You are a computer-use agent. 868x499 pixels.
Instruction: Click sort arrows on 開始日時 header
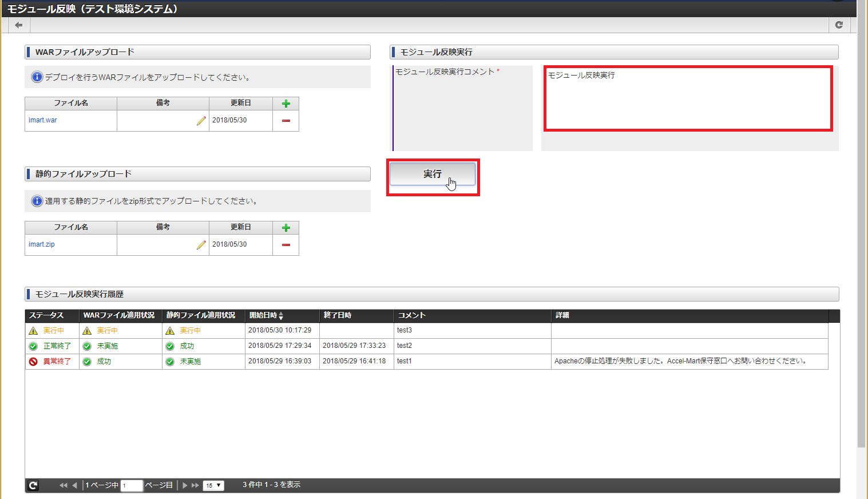281,316
